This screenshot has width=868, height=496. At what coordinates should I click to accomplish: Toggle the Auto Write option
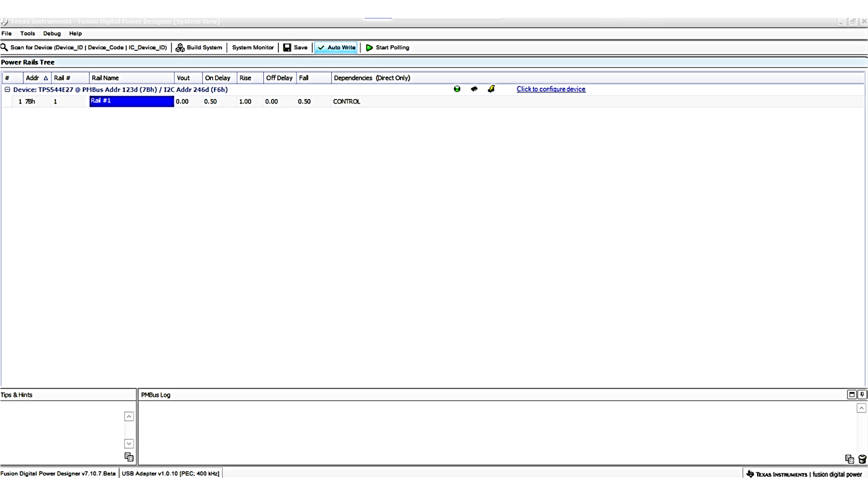pyautogui.click(x=336, y=48)
